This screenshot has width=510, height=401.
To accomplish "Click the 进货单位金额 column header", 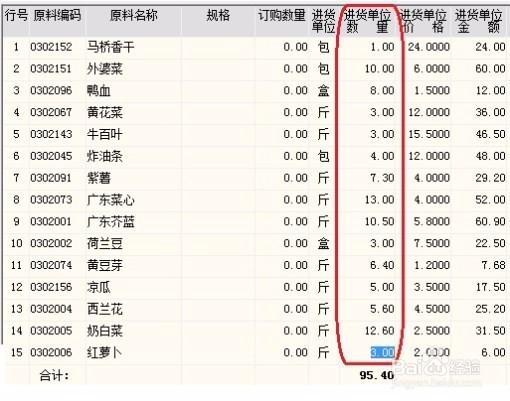I will point(479,21).
